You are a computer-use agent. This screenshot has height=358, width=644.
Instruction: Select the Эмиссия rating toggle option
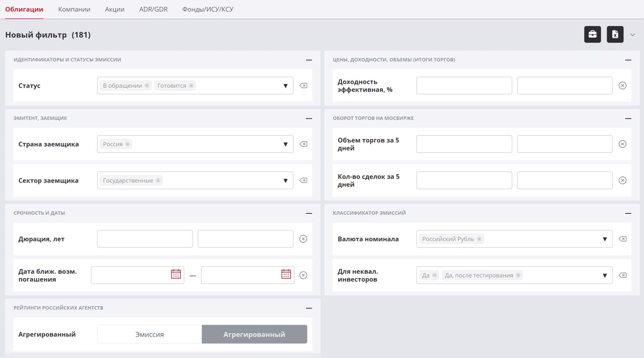coord(149,334)
